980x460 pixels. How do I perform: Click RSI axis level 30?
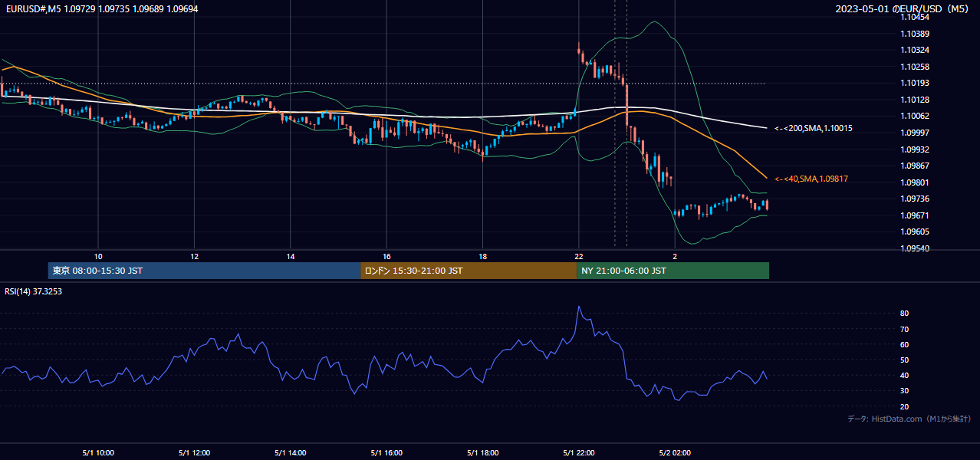click(905, 391)
